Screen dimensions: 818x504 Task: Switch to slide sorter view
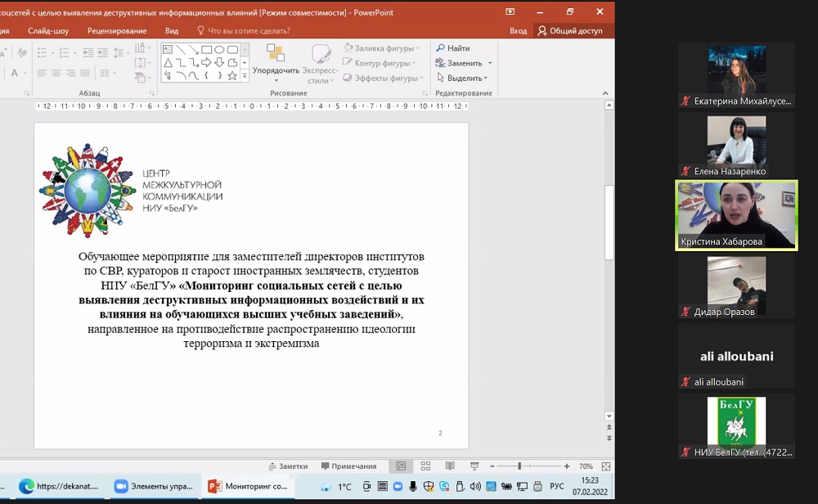pos(425,466)
